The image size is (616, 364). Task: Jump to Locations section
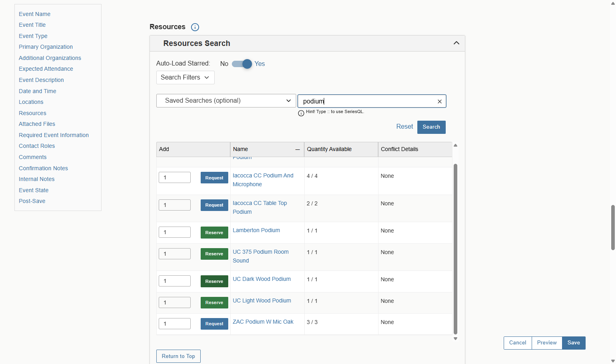(x=31, y=102)
